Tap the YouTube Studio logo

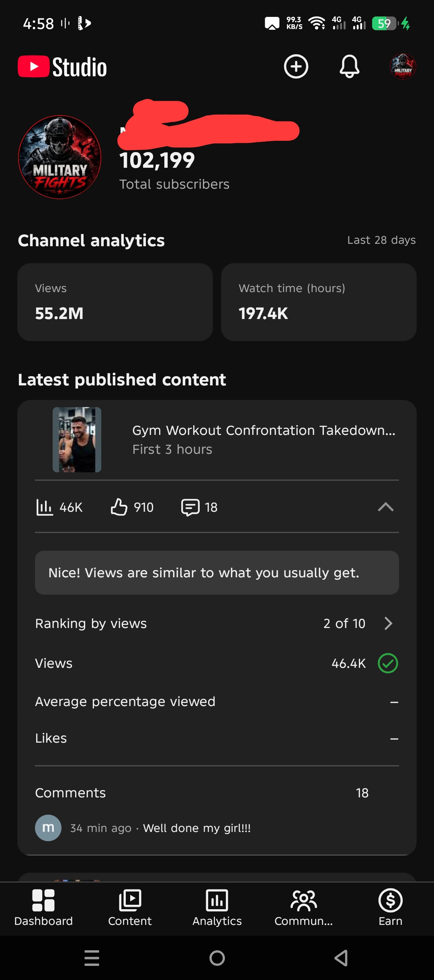point(62,67)
